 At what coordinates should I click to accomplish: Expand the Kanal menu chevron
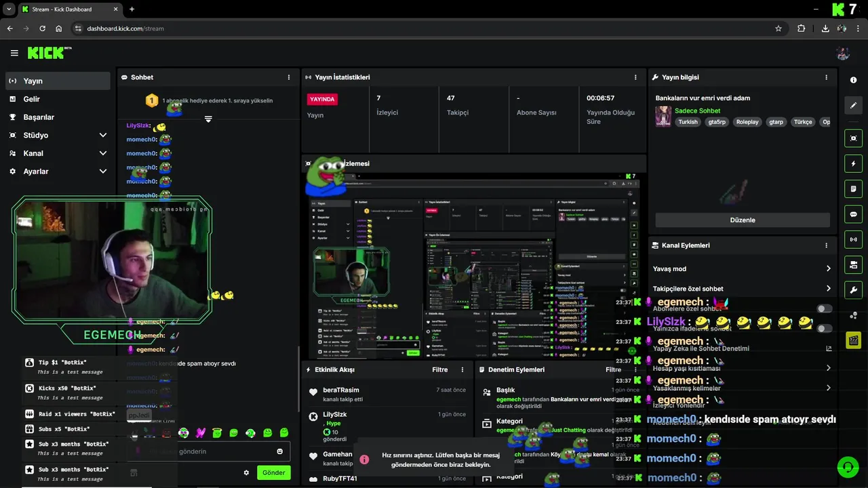(103, 153)
